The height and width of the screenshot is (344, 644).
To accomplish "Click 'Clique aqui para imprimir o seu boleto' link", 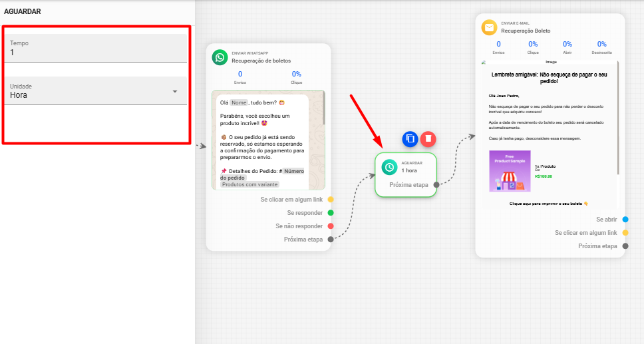I will [549, 204].
